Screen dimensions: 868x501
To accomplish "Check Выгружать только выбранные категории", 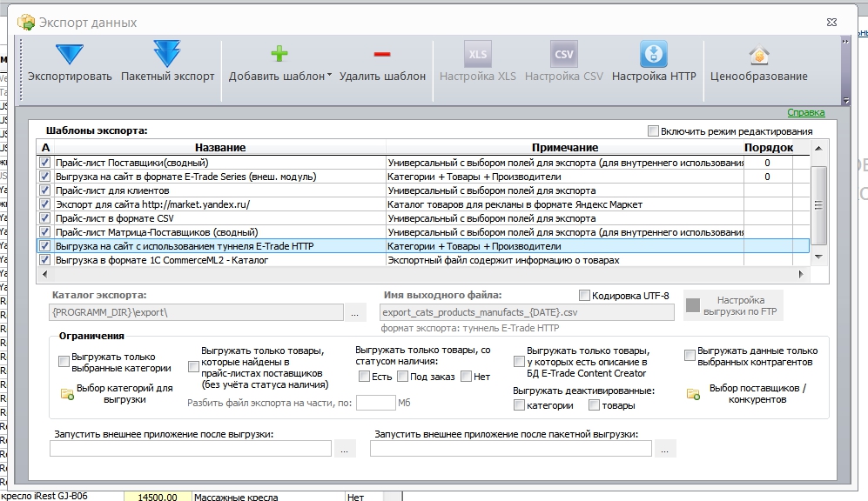I will (x=64, y=362).
